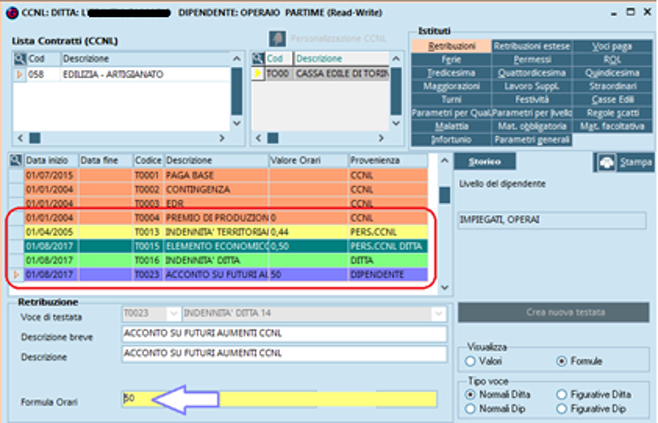Switch to the Permessi tab
658x423 pixels.
pos(532,60)
